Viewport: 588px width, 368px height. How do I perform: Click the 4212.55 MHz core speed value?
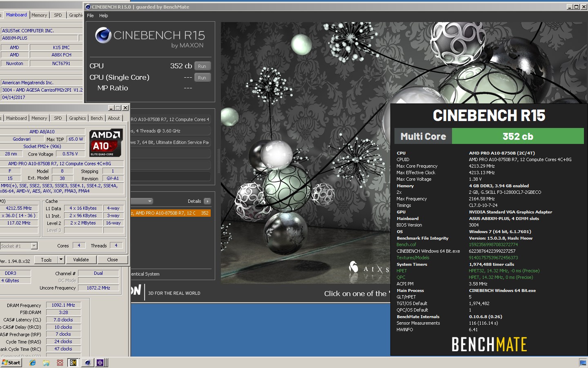[x=19, y=208]
